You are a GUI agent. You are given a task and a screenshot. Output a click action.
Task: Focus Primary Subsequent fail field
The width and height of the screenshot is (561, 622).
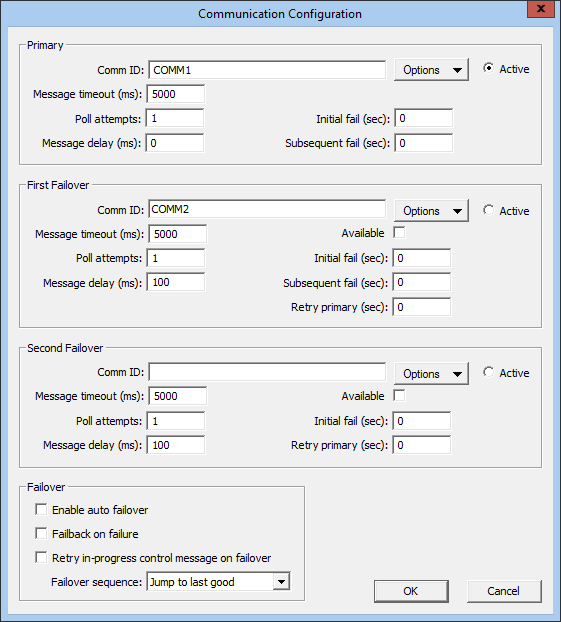(x=423, y=143)
